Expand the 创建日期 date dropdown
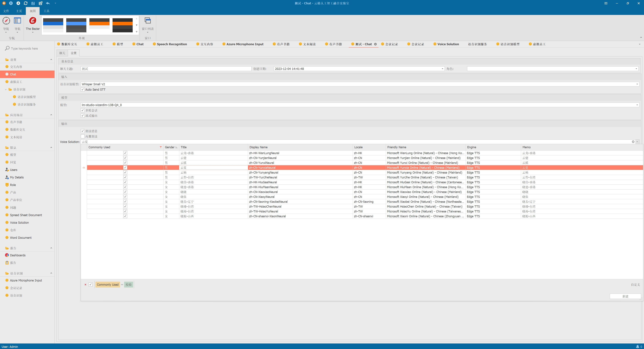The height and width of the screenshot is (349, 644). pyautogui.click(x=442, y=69)
